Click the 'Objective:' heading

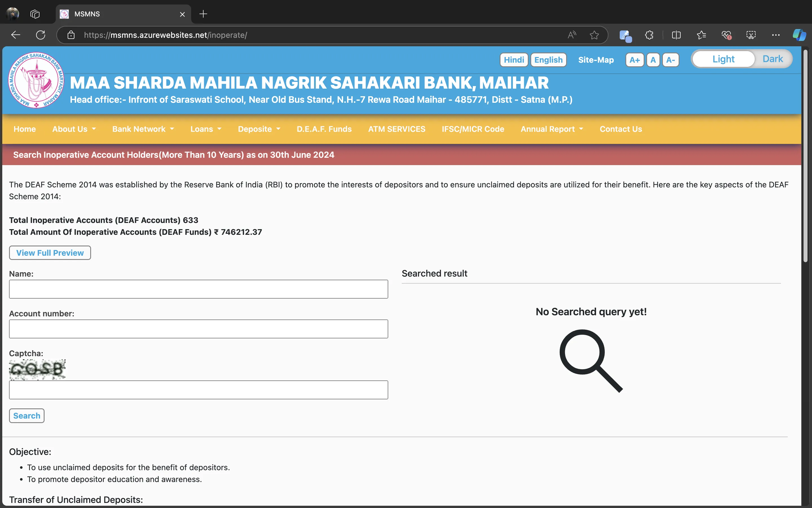[30, 452]
